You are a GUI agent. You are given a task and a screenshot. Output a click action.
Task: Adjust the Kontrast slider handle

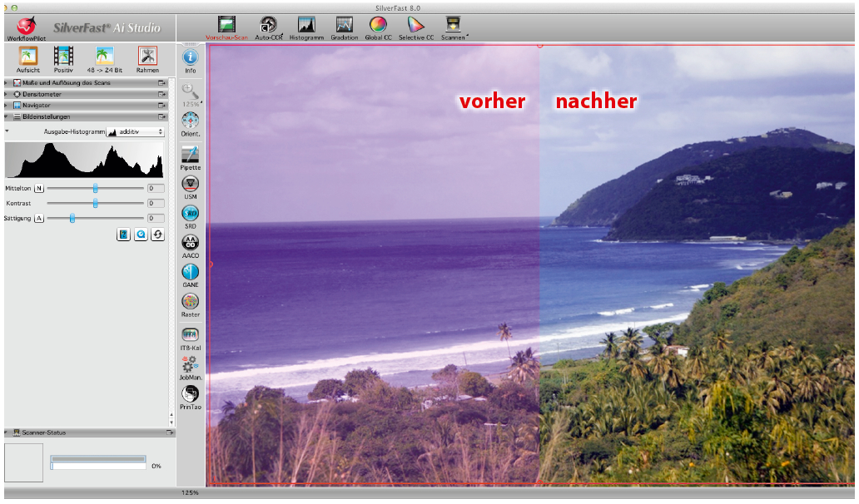tap(96, 203)
